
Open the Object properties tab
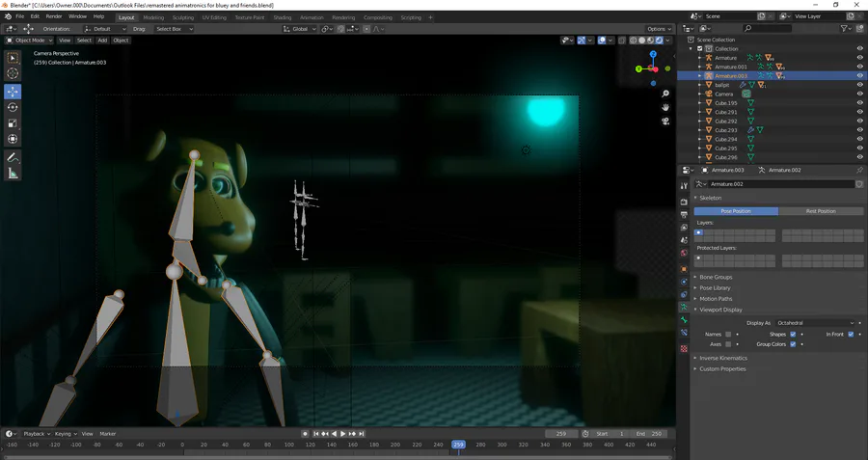(x=684, y=269)
